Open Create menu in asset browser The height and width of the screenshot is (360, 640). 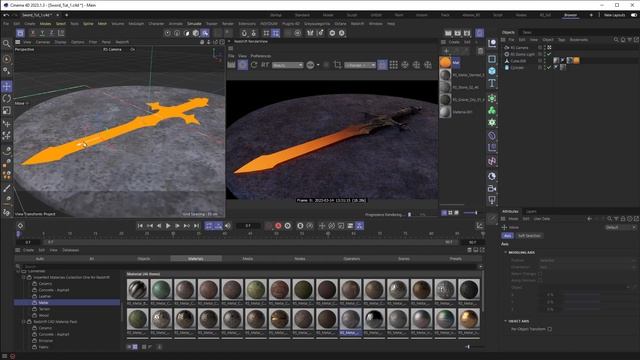tap(28, 250)
